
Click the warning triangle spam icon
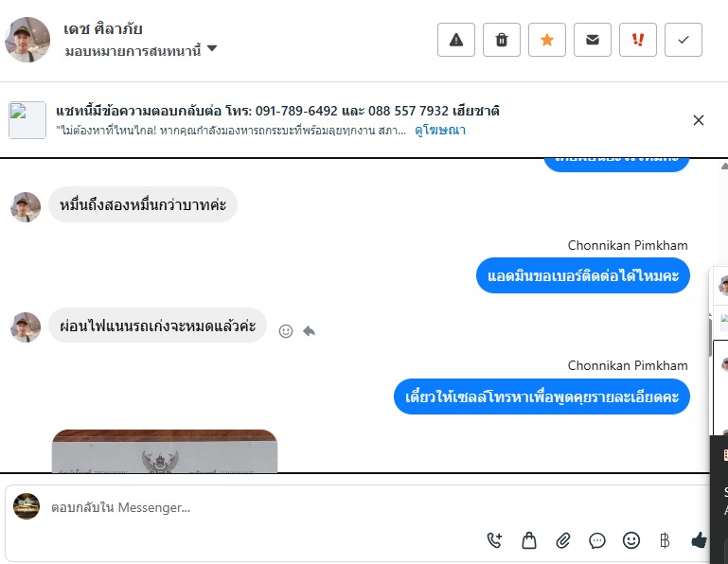pos(456,40)
